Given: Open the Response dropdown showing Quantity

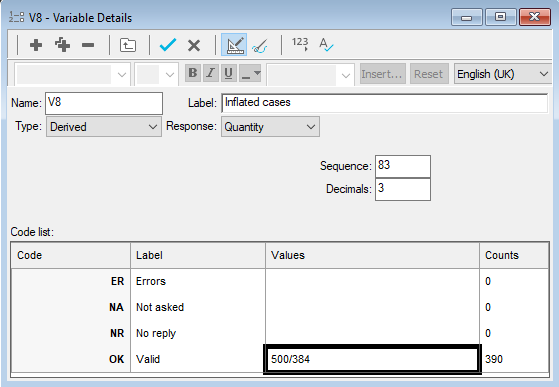Looking at the screenshot, I should pyautogui.click(x=270, y=127).
